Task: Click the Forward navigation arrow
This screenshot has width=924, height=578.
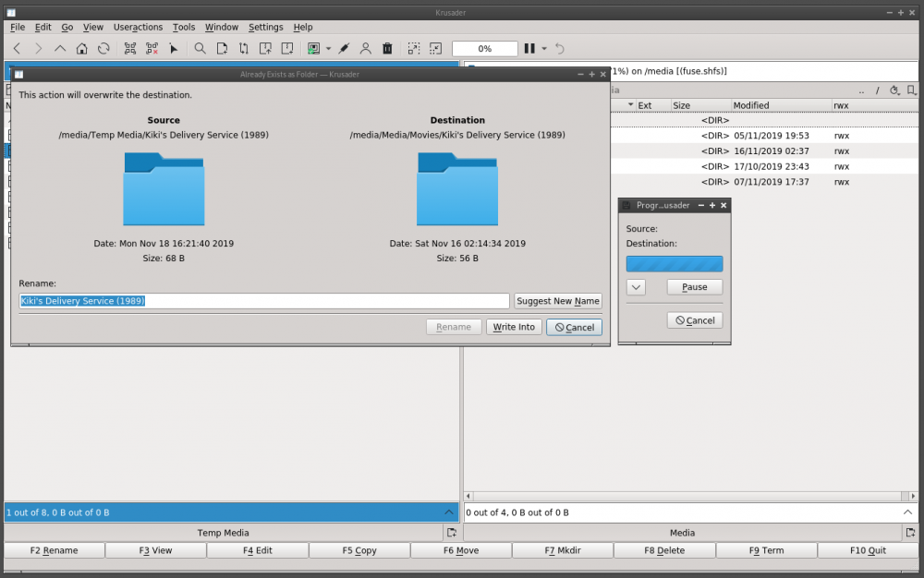Action: tap(38, 48)
